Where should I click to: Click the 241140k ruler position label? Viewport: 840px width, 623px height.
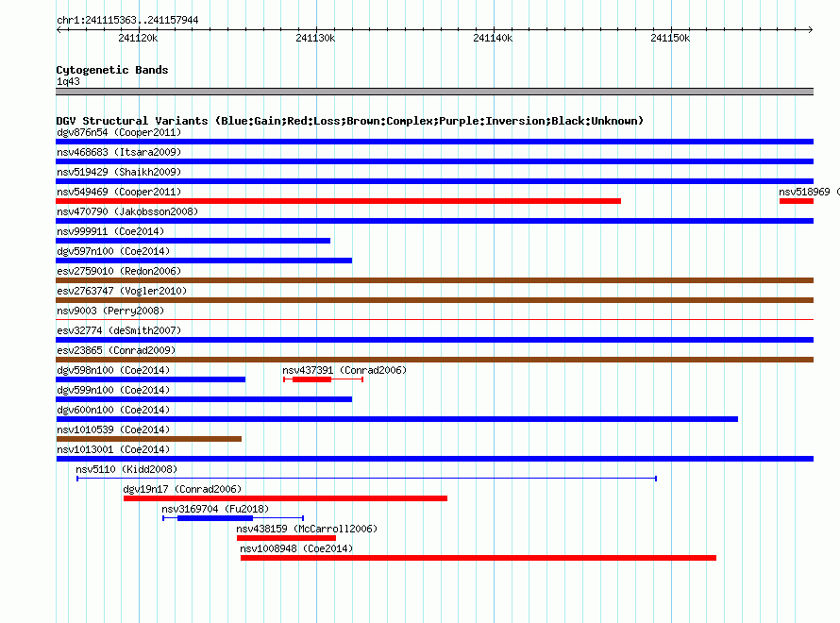point(493,38)
